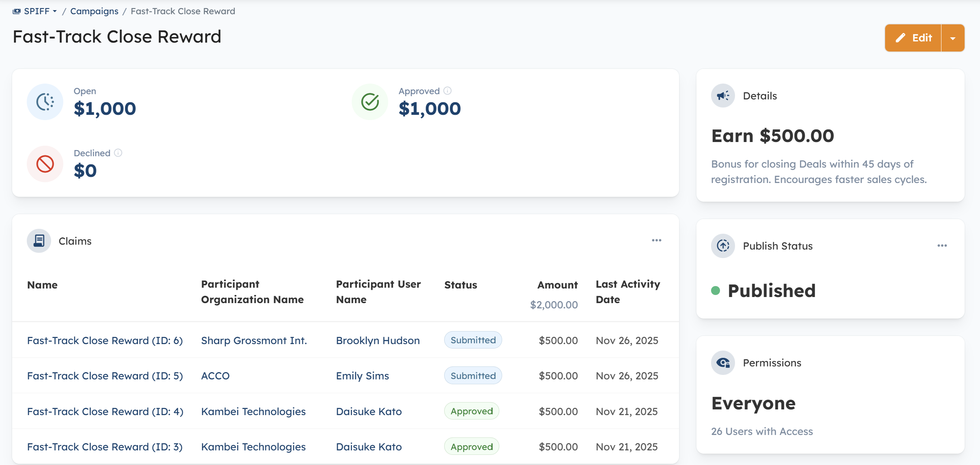Click the Details megaphone icon

[723, 96]
